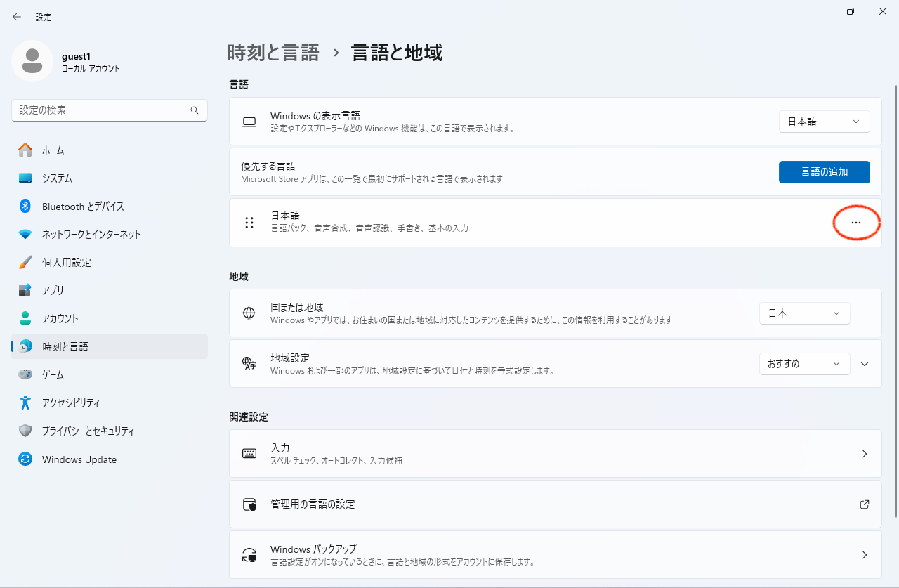Click the 時刻と言語 globe clock icon

(x=25, y=346)
